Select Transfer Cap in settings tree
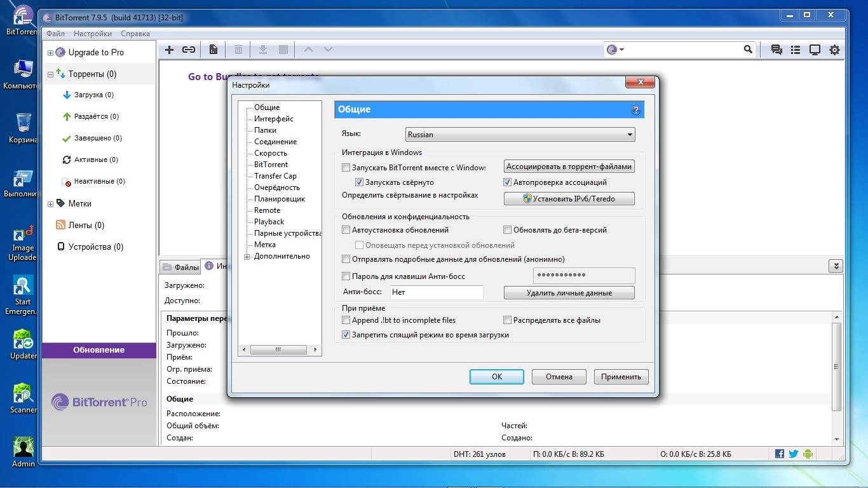This screenshot has height=488, width=868. [x=275, y=176]
